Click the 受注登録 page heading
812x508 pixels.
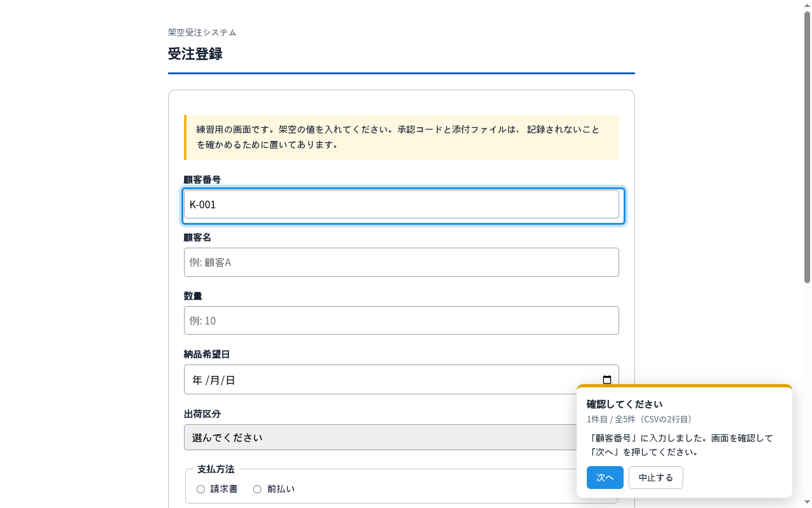(x=195, y=54)
